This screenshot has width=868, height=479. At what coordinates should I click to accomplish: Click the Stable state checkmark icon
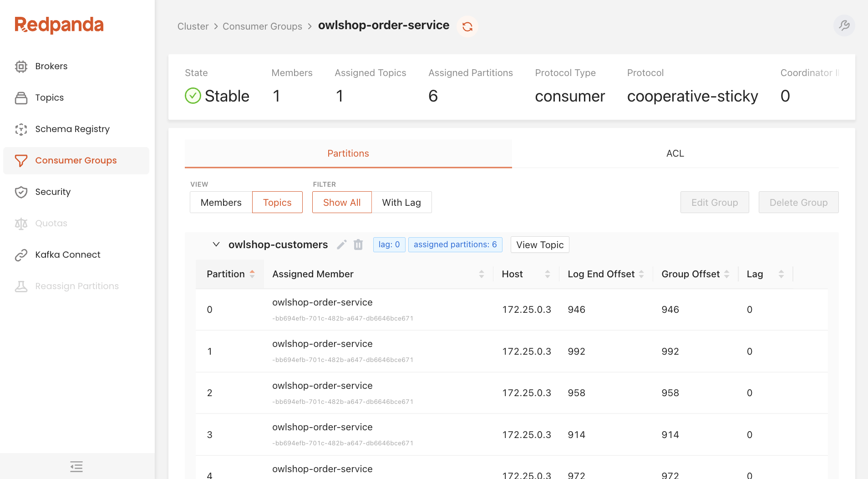click(193, 96)
